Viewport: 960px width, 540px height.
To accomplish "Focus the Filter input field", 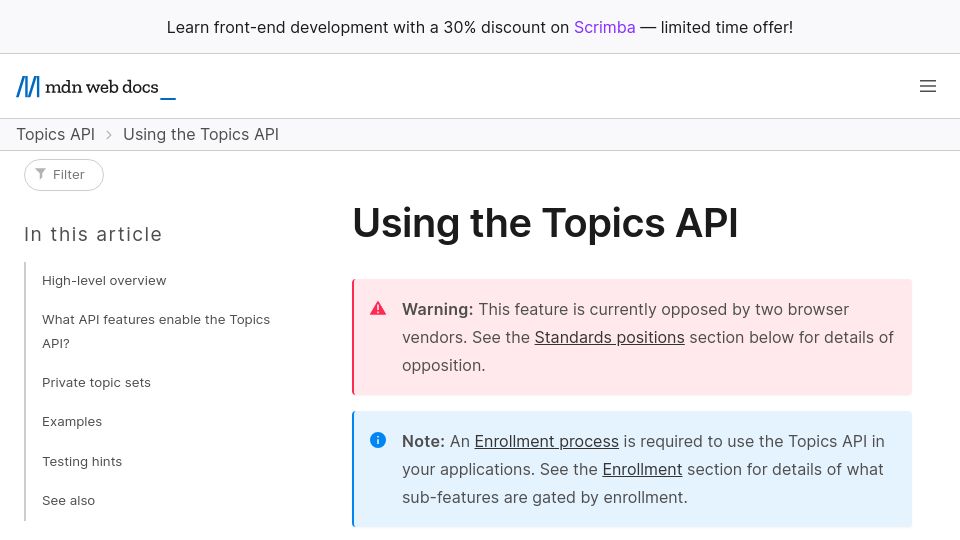I will coord(64,175).
